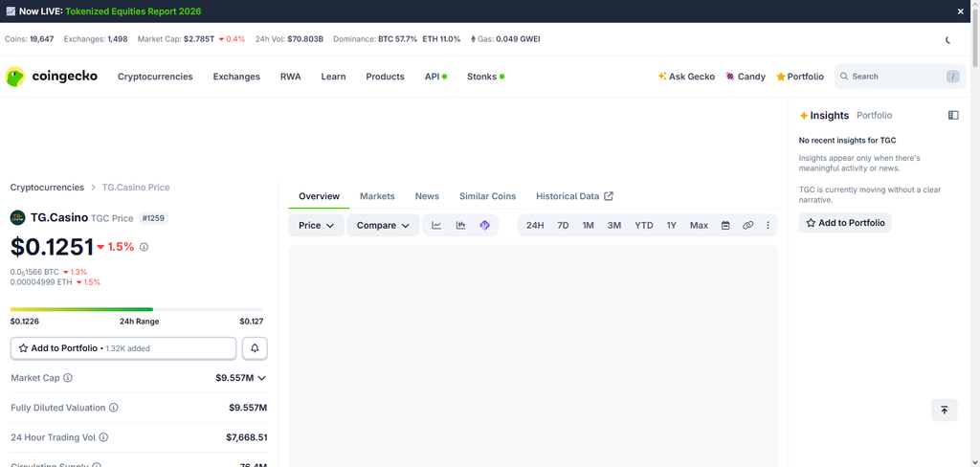Screen dimensions: 980x467
Task: Open the Tokenized Equities Report 2026 link
Action: [x=133, y=11]
